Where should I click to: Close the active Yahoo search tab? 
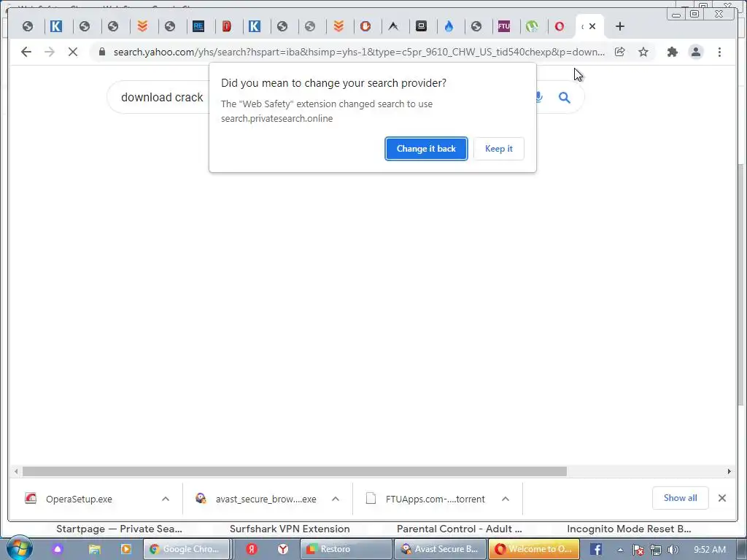tap(592, 26)
